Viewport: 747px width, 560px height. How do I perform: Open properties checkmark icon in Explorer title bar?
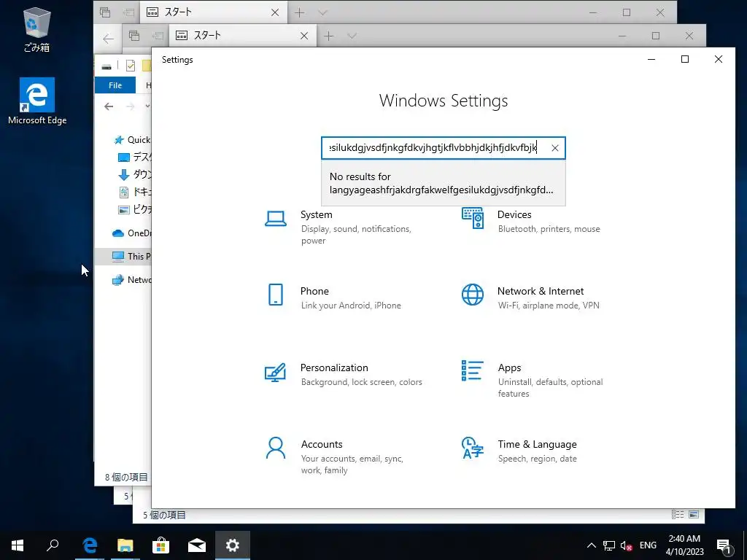pyautogui.click(x=131, y=66)
